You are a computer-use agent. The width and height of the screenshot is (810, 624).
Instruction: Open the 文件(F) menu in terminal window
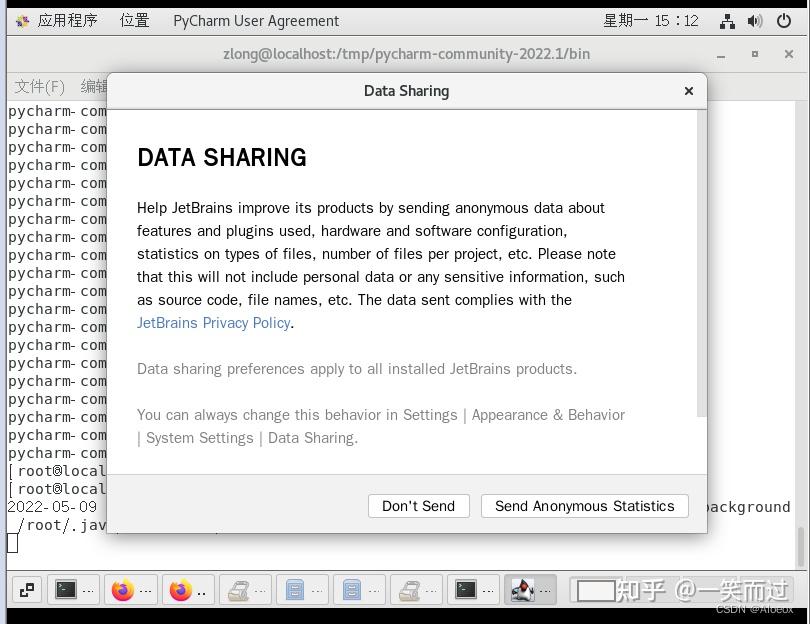click(x=38, y=86)
